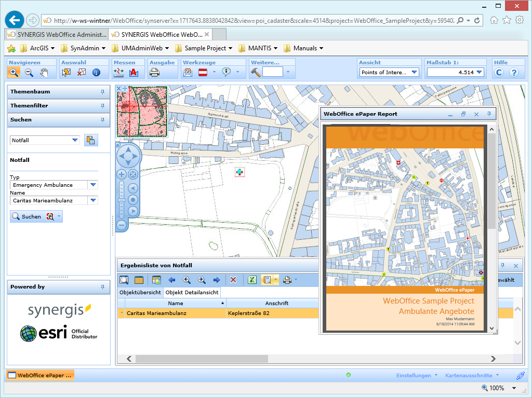Switch to the Objekt Detailansicht tab
The height and width of the screenshot is (398, 532).
[x=192, y=292]
